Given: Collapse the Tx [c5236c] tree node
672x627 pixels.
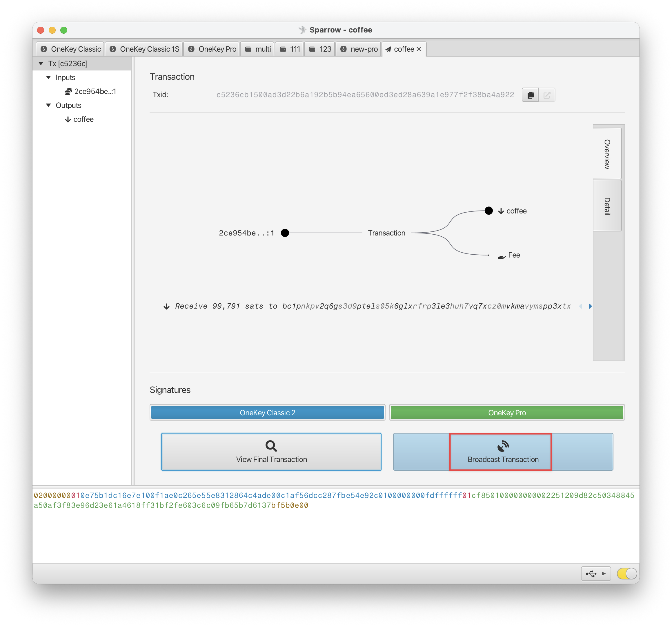Looking at the screenshot, I should (41, 64).
